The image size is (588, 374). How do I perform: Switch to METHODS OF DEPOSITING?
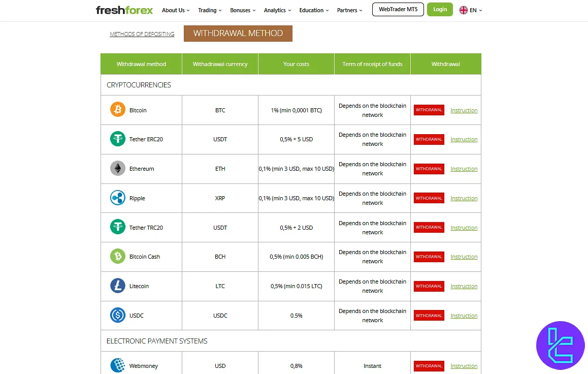click(141, 34)
